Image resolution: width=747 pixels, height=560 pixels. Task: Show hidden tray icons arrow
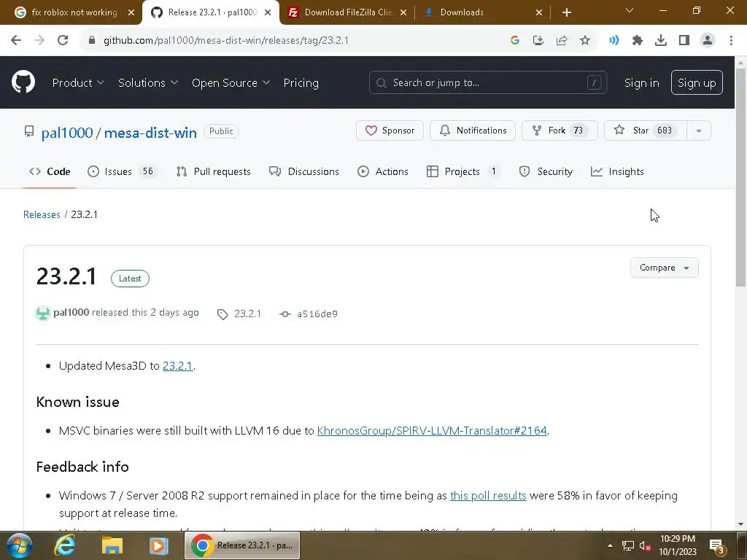click(610, 545)
